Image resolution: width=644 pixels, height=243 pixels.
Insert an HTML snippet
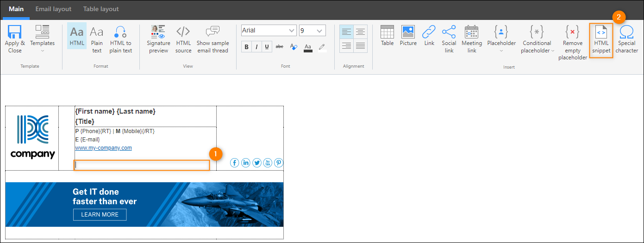click(601, 40)
